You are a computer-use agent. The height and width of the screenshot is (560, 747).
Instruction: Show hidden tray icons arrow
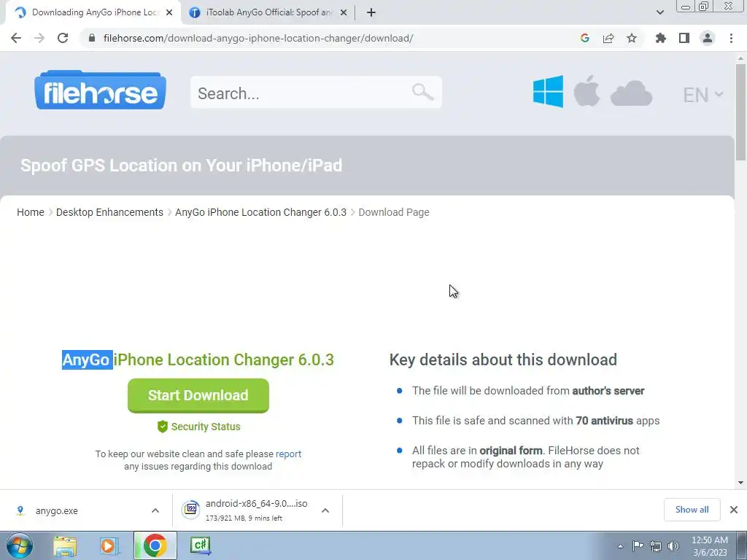coord(620,546)
